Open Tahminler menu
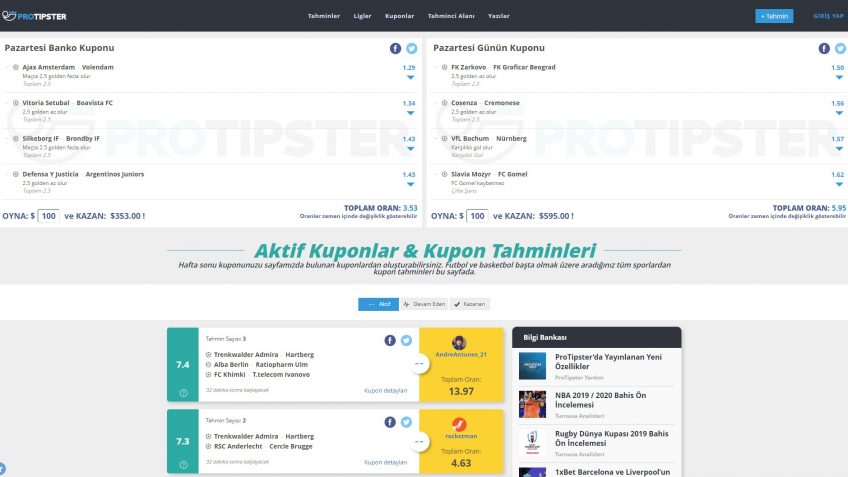848x477 pixels. click(x=324, y=16)
